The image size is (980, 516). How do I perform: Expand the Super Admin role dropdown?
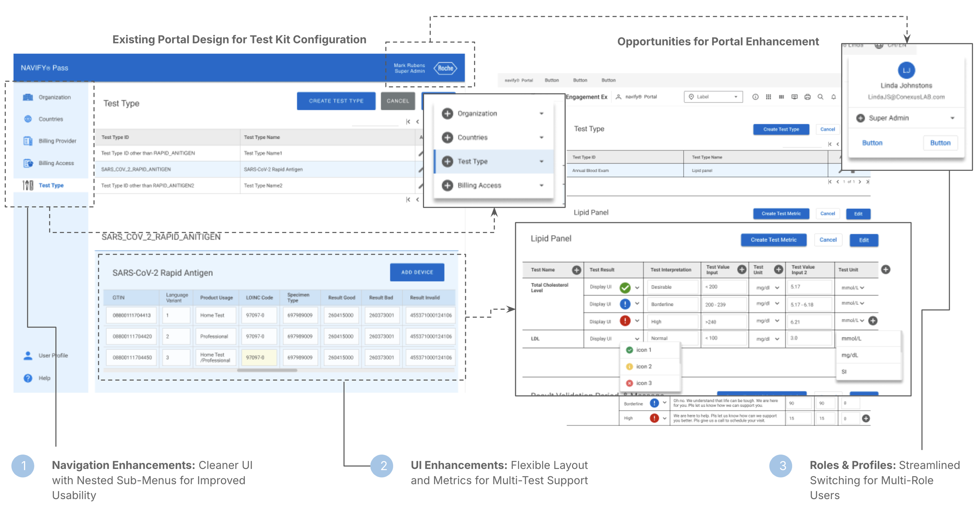pos(952,118)
